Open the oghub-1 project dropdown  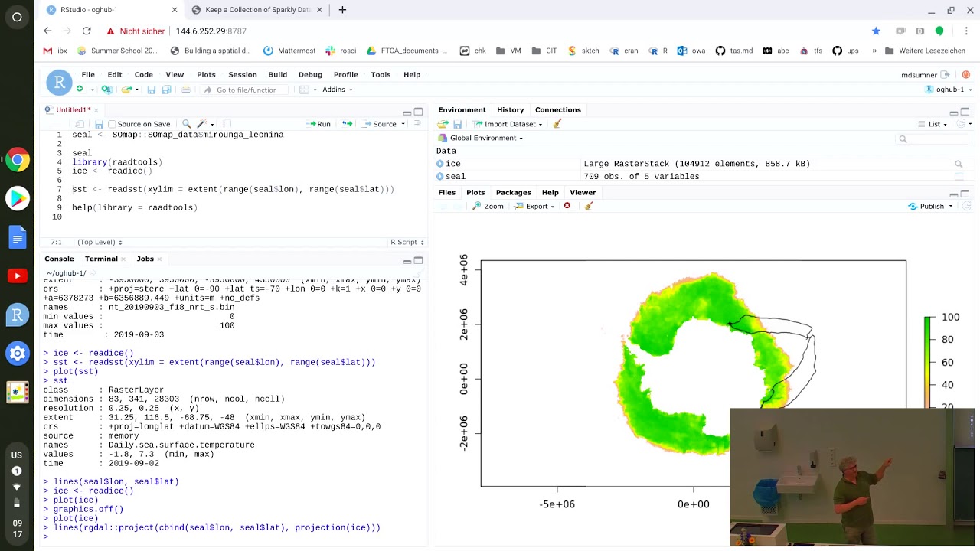(949, 90)
